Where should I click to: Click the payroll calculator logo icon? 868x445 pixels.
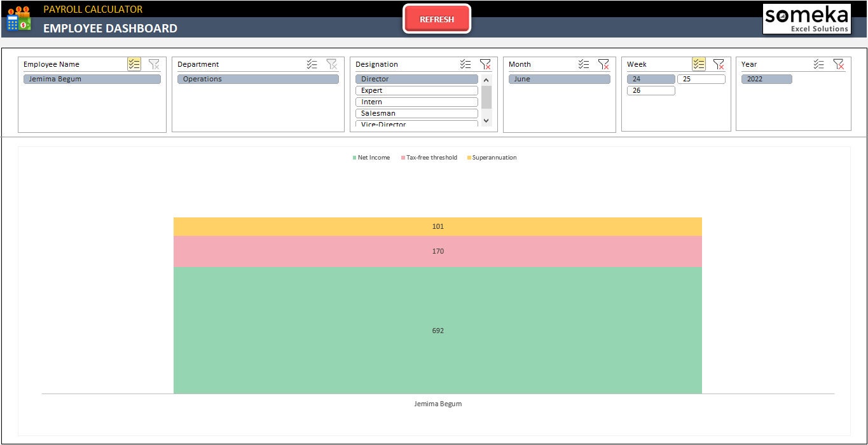[x=18, y=18]
